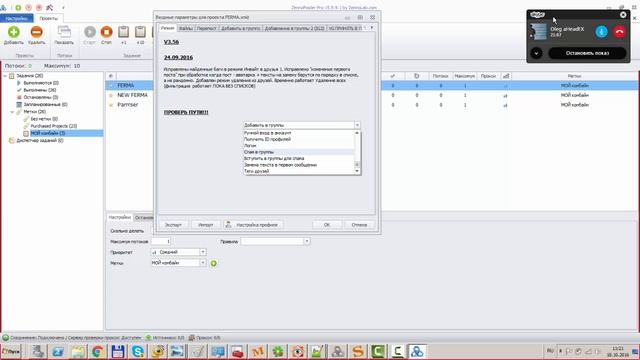Open the mode combo box arrow
Screen dimensions: 640x360
click(x=357, y=125)
